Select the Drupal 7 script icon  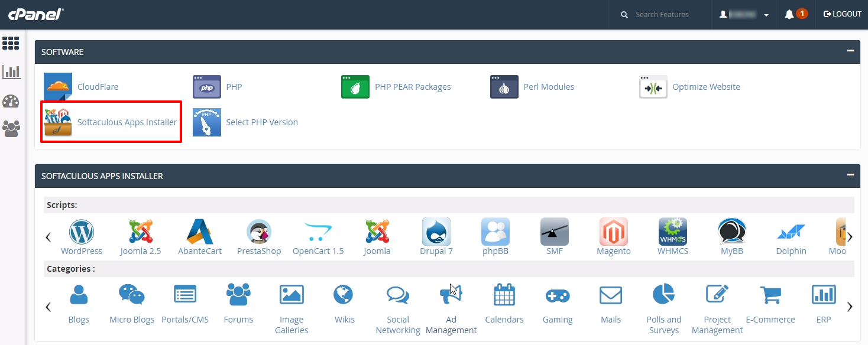[436, 232]
